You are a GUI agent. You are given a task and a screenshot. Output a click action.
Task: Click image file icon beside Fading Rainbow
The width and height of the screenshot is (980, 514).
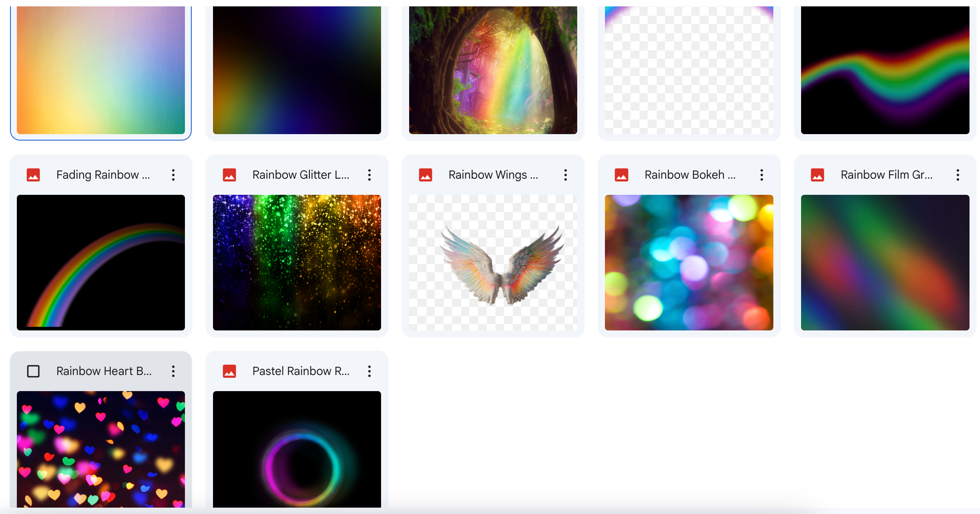[x=33, y=175]
